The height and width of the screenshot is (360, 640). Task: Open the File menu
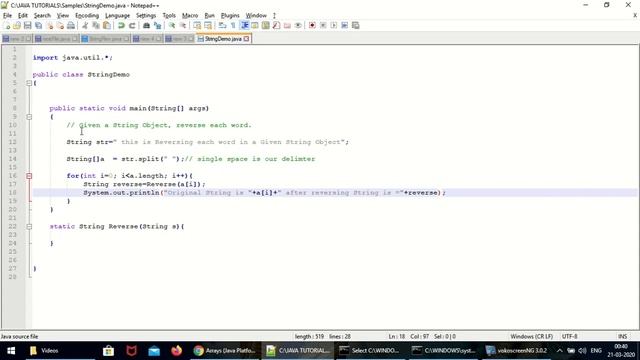point(7,16)
